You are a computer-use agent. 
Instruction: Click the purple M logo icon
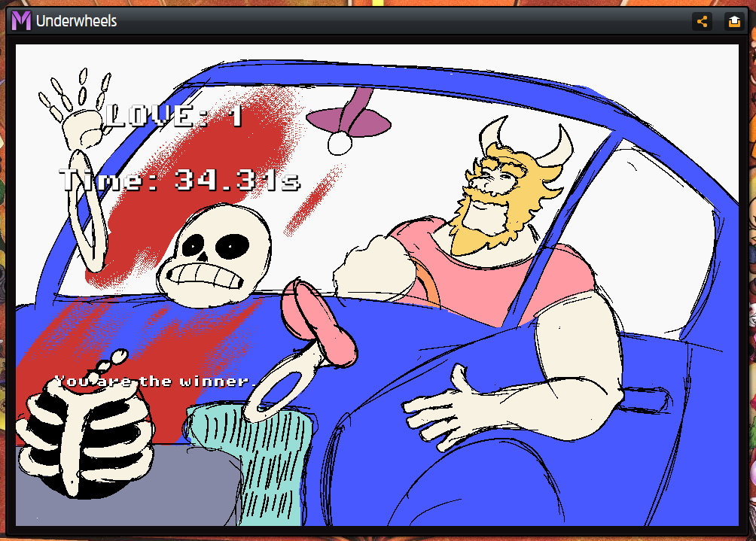coord(21,21)
